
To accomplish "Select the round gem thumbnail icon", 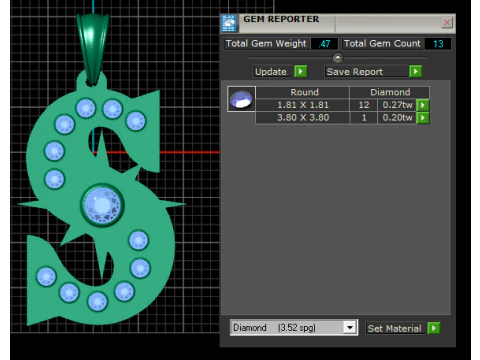I will [x=241, y=99].
